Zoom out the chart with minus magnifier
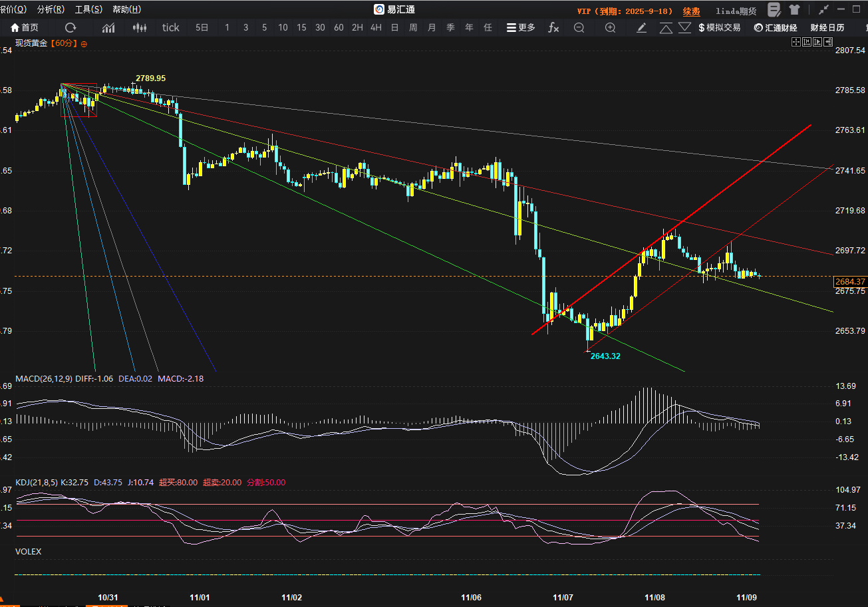The width and height of the screenshot is (868, 607). (x=579, y=27)
